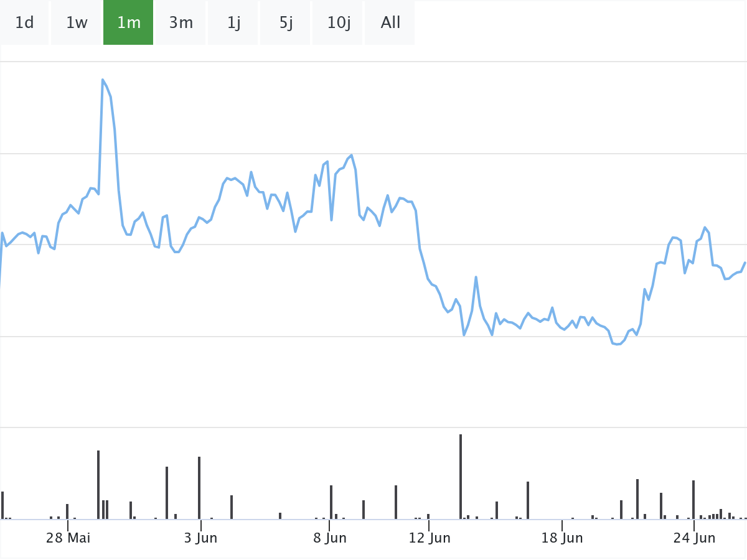
Task: Open the 10j range view
Action: click(338, 23)
